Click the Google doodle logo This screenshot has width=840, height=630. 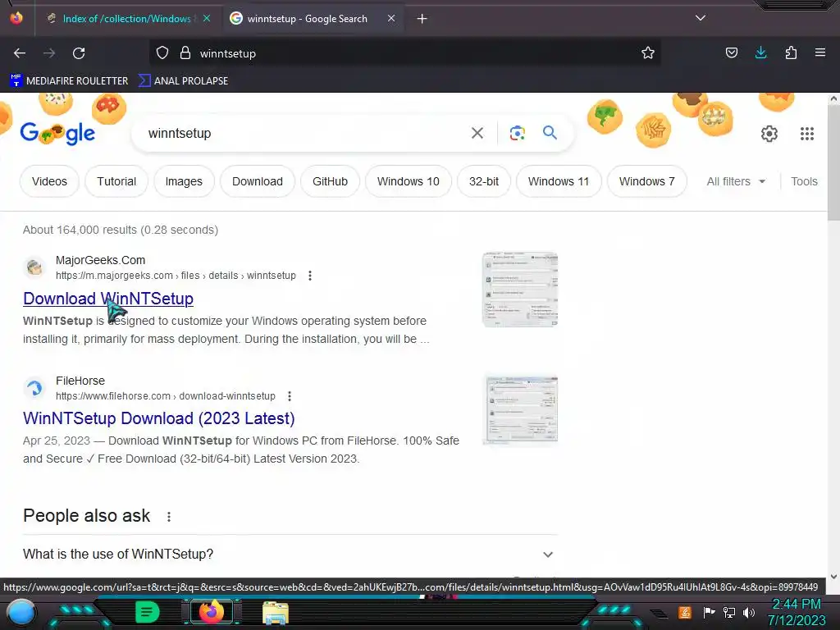[x=57, y=133]
